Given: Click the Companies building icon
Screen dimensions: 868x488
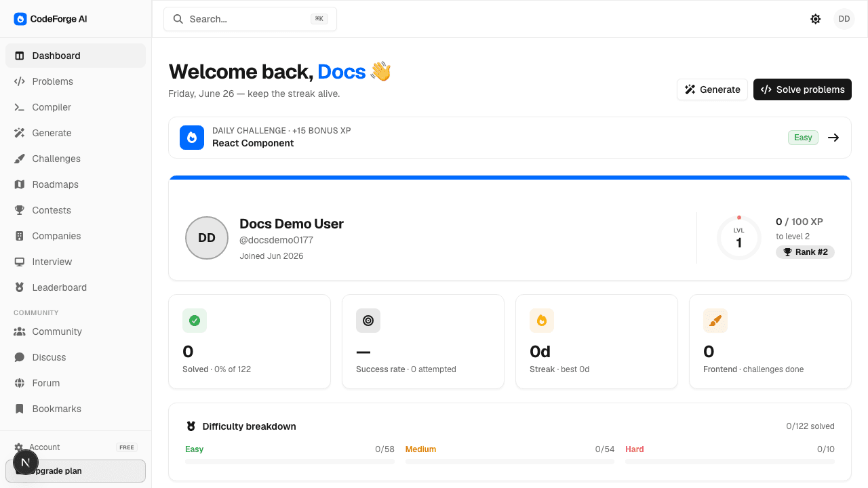Looking at the screenshot, I should (x=20, y=236).
